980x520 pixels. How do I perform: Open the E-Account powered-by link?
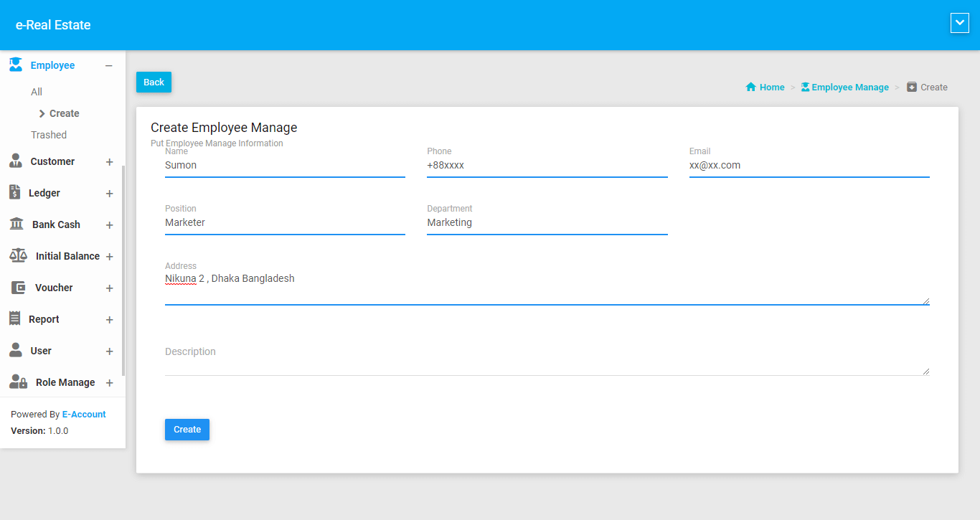84,415
